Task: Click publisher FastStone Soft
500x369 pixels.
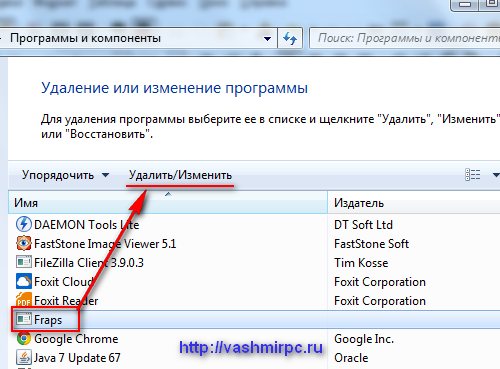Action: coord(371,244)
